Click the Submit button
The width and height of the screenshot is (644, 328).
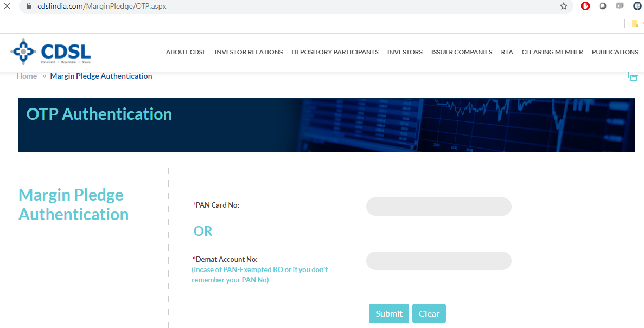point(389,313)
